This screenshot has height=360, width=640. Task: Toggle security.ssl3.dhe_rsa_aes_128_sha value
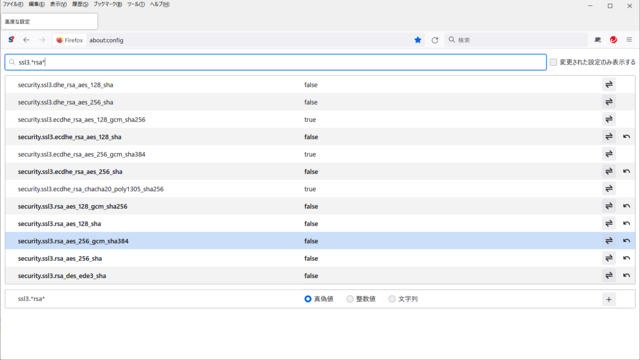[609, 84]
